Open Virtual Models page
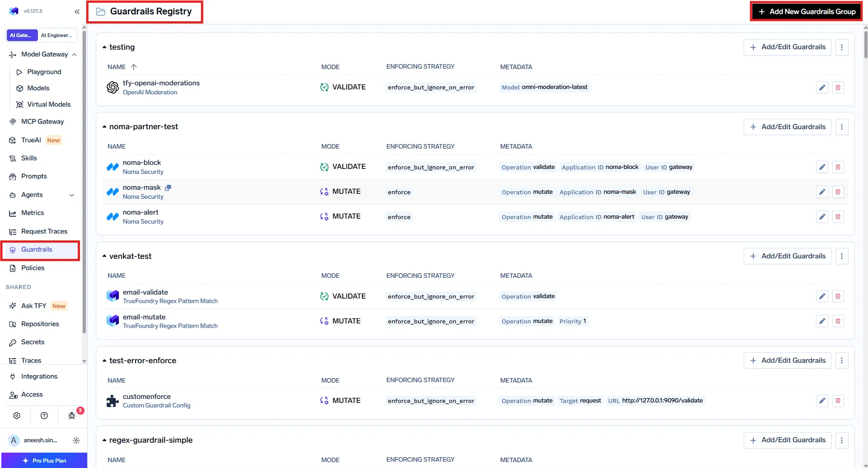The width and height of the screenshot is (868, 468). tap(49, 104)
